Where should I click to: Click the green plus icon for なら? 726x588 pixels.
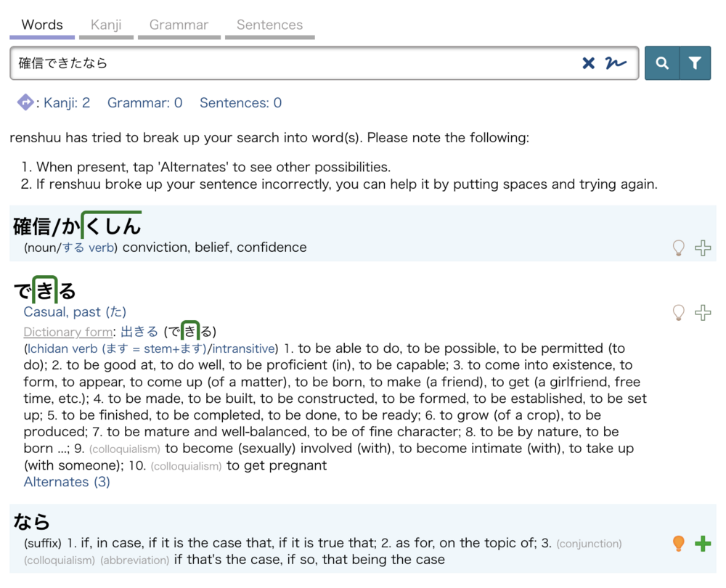[x=703, y=544]
